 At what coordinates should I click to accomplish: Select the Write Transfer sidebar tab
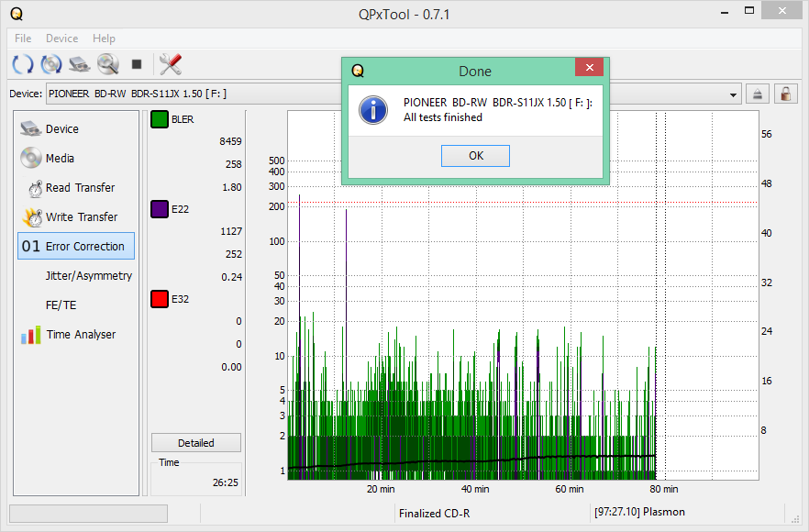tap(76, 216)
